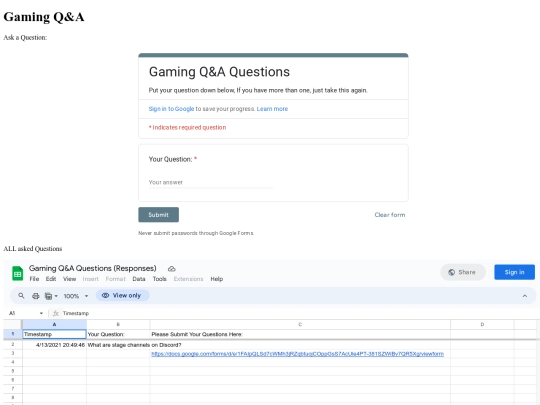The width and height of the screenshot is (540, 405).
Task: Select row 1 header
Action: click(13, 334)
